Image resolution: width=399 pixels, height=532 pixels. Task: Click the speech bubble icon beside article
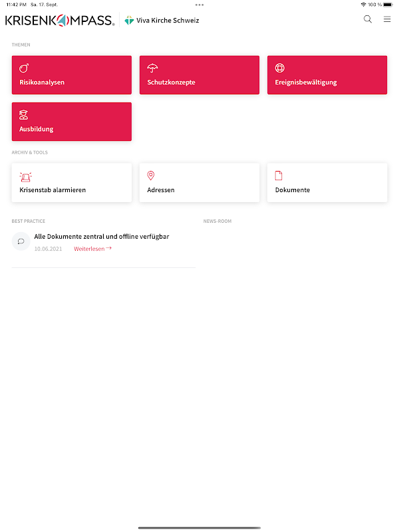(21, 241)
